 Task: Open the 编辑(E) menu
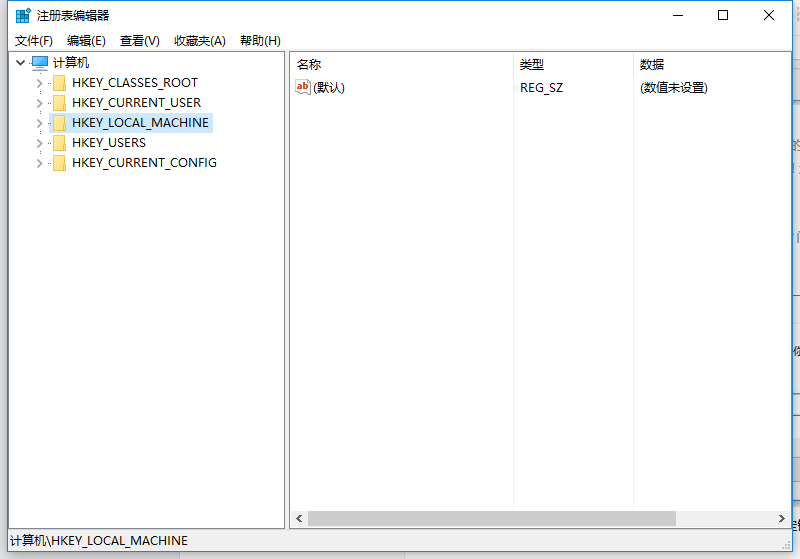coord(86,41)
